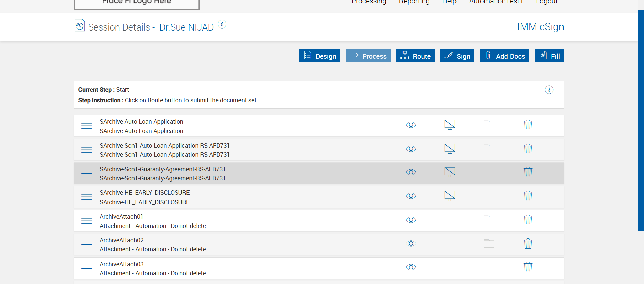Preview SArchive-Auto-Loan-Application with eye icon
The image size is (644, 284).
coord(411,125)
